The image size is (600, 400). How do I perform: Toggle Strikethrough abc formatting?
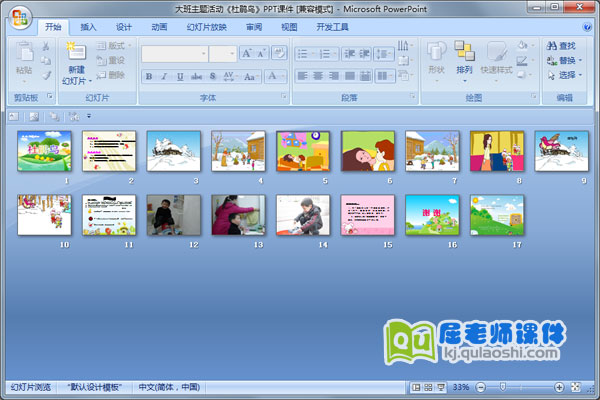point(196,76)
